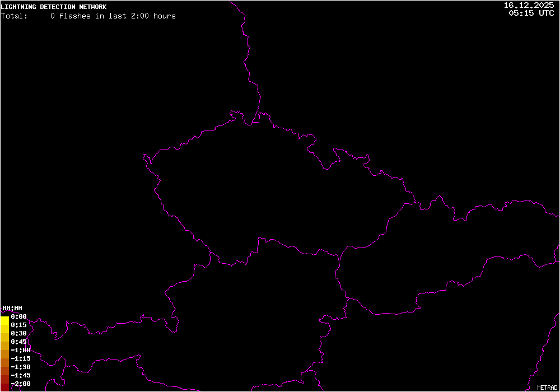Click the LIGHTNING DETECTION NETWORK title
The image size is (560, 392).
pos(54,7)
